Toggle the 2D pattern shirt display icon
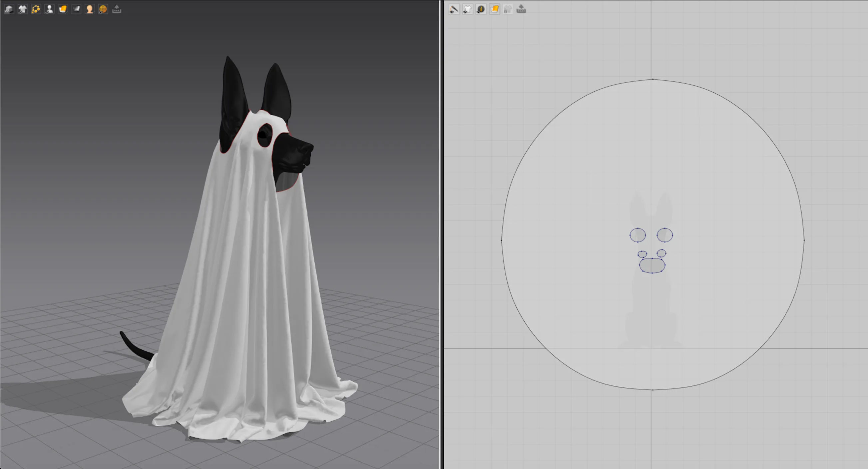The image size is (868, 469). [x=467, y=9]
